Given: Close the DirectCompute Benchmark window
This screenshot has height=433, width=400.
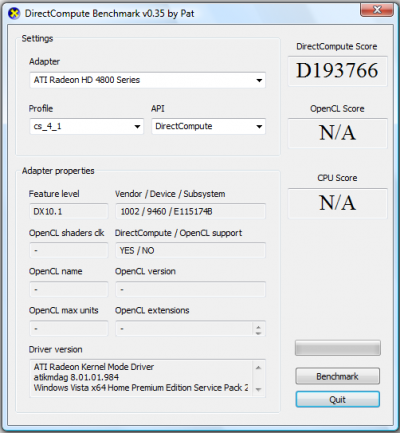Looking at the screenshot, I should pyautogui.click(x=377, y=10).
